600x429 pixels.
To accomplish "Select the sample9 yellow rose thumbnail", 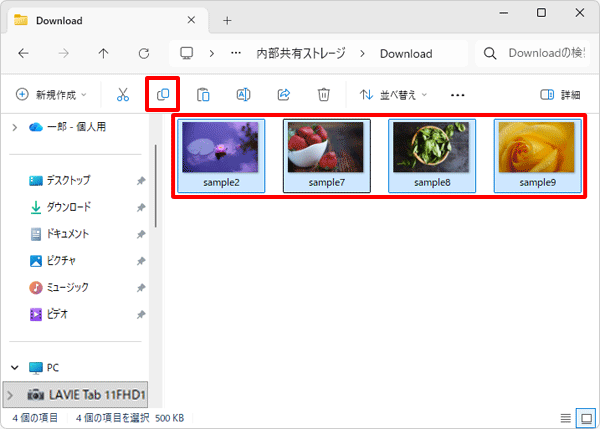I will pos(538,156).
